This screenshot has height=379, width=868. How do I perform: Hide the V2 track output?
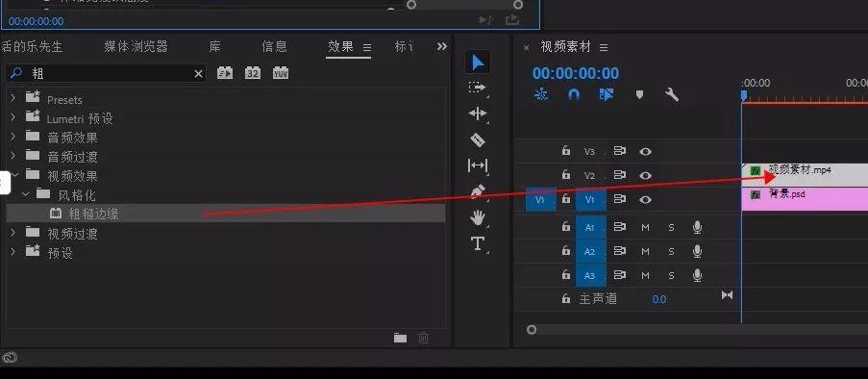(645, 176)
